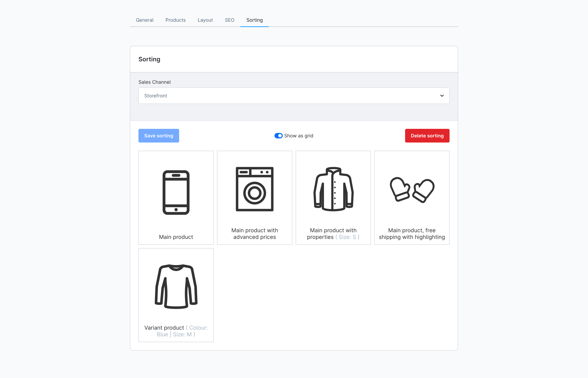
Task: Click Main product free shipping highlighting label
Action: point(412,234)
